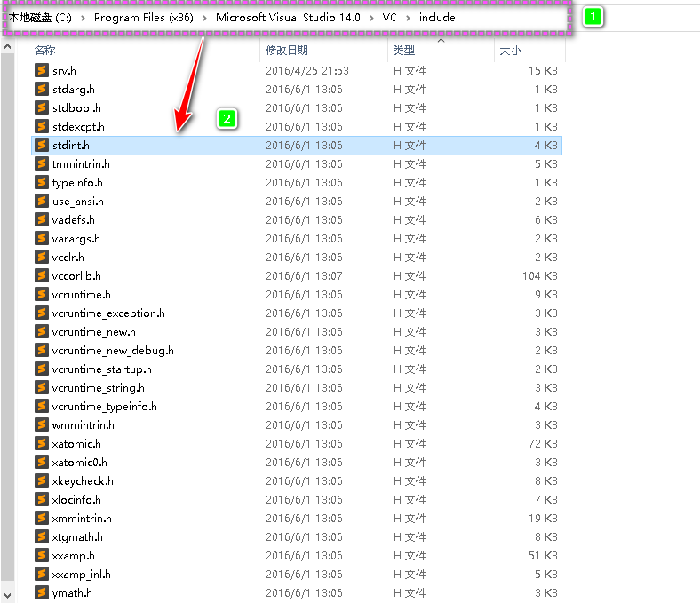Viewport: 700px width, 603px height.
Task: Click the 72 KB size cell
Action: pos(543,444)
